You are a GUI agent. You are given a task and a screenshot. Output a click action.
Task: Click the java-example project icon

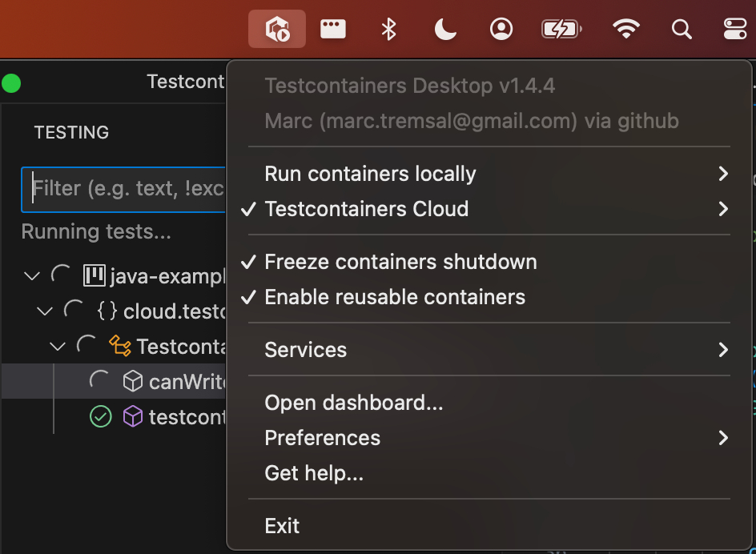94,275
